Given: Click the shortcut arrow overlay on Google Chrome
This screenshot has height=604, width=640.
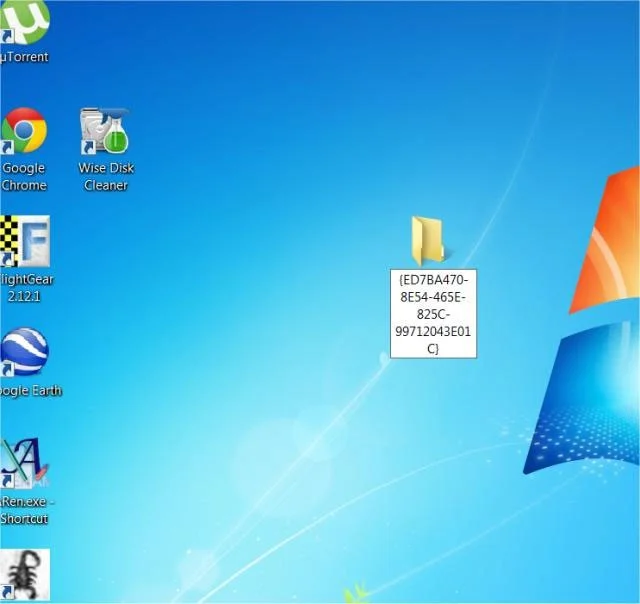Looking at the screenshot, I should (8, 148).
